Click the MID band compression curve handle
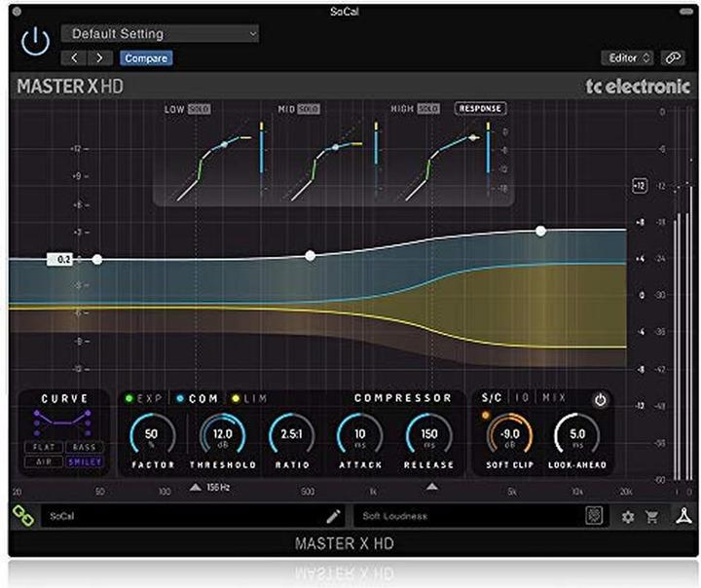Viewport: 701px width, 588px height. click(335, 147)
